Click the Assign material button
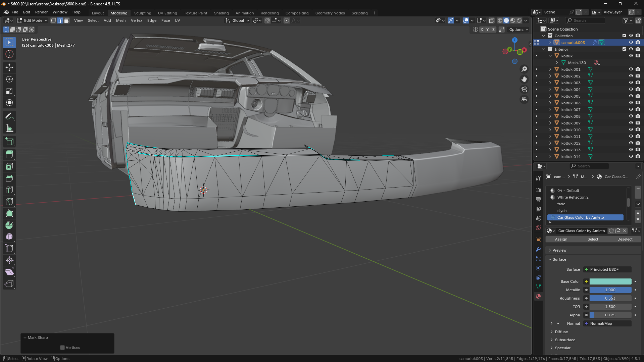This screenshot has width=644, height=362. coord(561,239)
